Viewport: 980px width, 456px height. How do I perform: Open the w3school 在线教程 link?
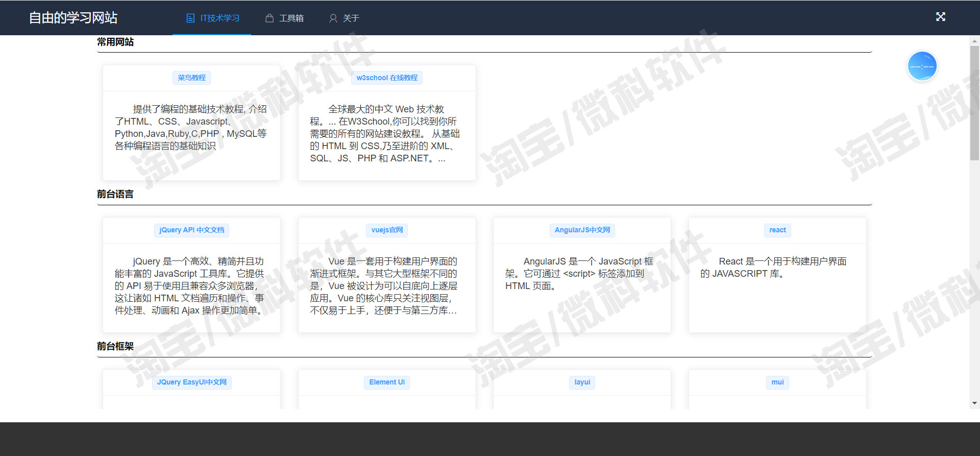[x=387, y=78]
